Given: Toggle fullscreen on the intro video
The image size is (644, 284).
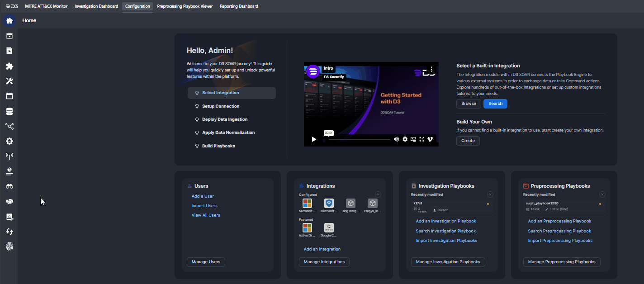Looking at the screenshot, I should (421, 139).
